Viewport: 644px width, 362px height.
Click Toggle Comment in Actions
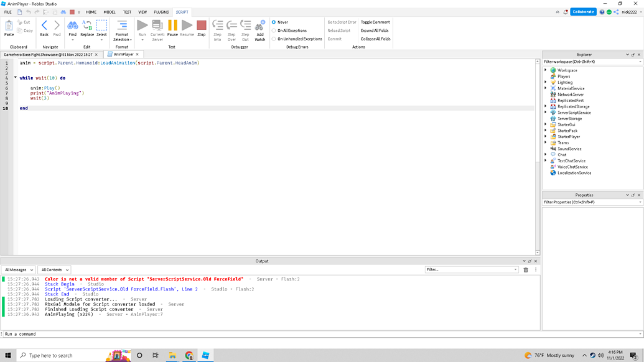pyautogui.click(x=375, y=21)
